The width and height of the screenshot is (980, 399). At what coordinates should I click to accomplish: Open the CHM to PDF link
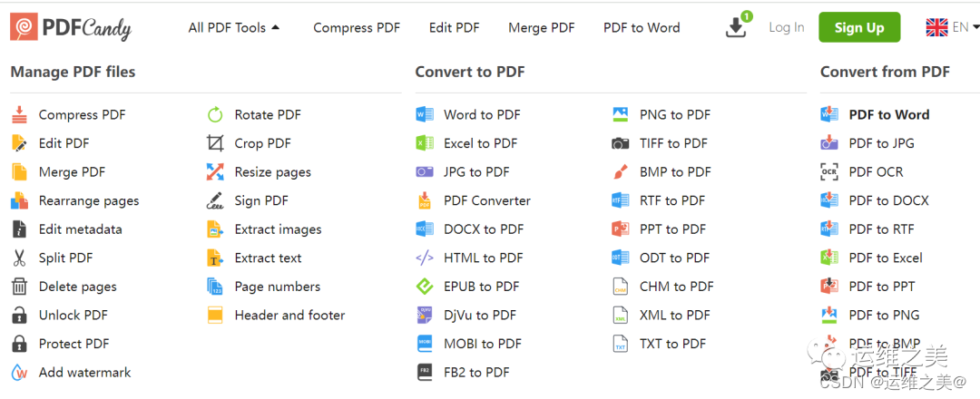click(676, 287)
